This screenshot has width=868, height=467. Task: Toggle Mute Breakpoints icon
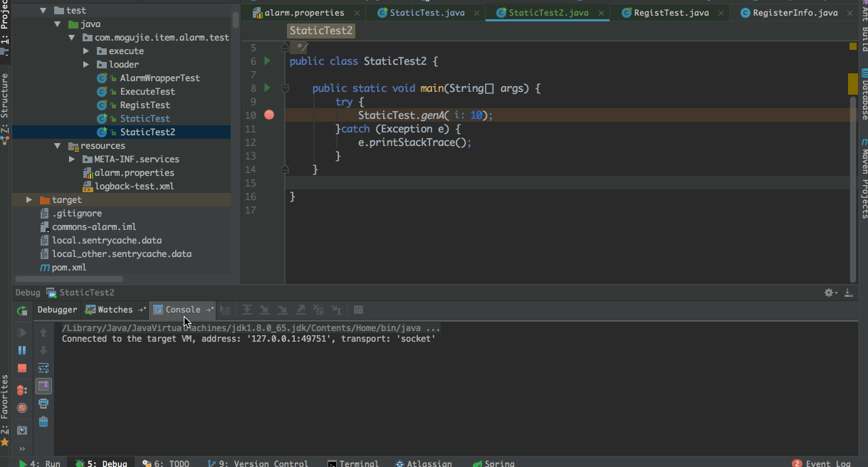(x=22, y=408)
